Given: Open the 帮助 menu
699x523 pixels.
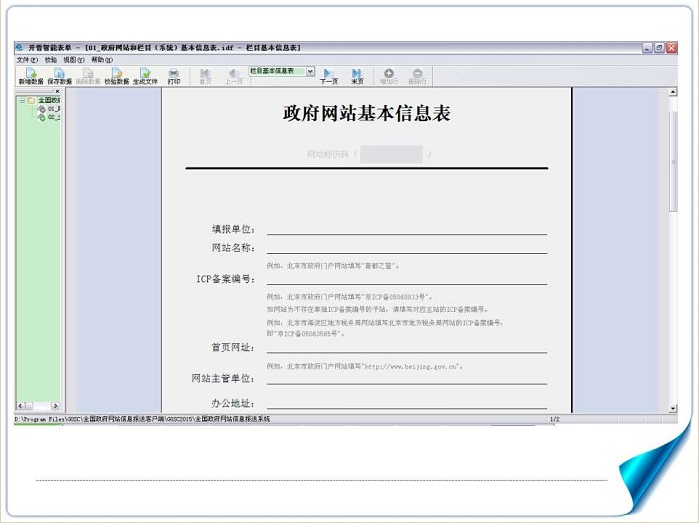Looking at the screenshot, I should (x=102, y=60).
